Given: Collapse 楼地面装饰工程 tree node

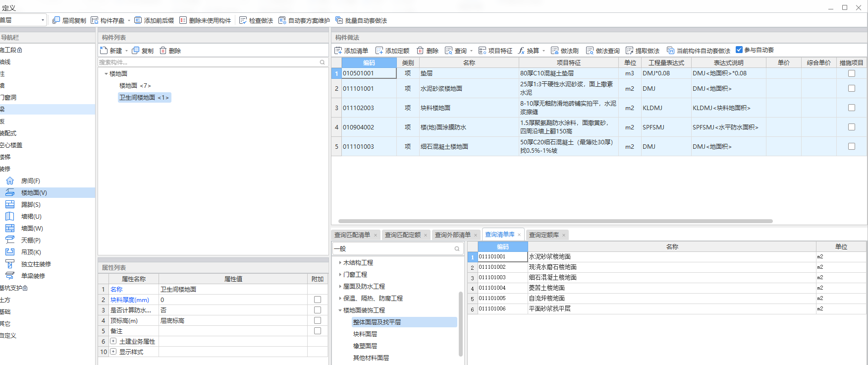Looking at the screenshot, I should pyautogui.click(x=340, y=310).
